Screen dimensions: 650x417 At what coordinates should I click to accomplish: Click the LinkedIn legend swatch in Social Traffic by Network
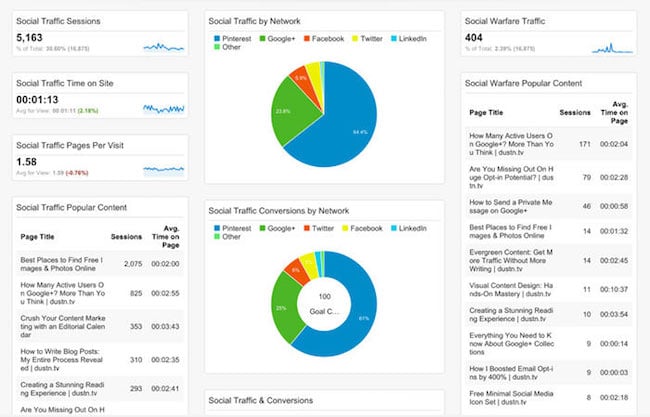pyautogui.click(x=394, y=39)
